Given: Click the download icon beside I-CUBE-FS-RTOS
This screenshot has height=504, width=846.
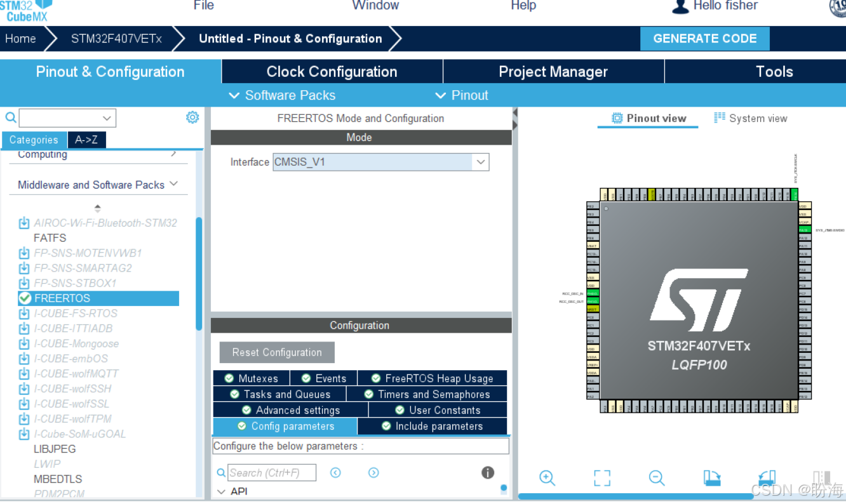Looking at the screenshot, I should pos(24,313).
